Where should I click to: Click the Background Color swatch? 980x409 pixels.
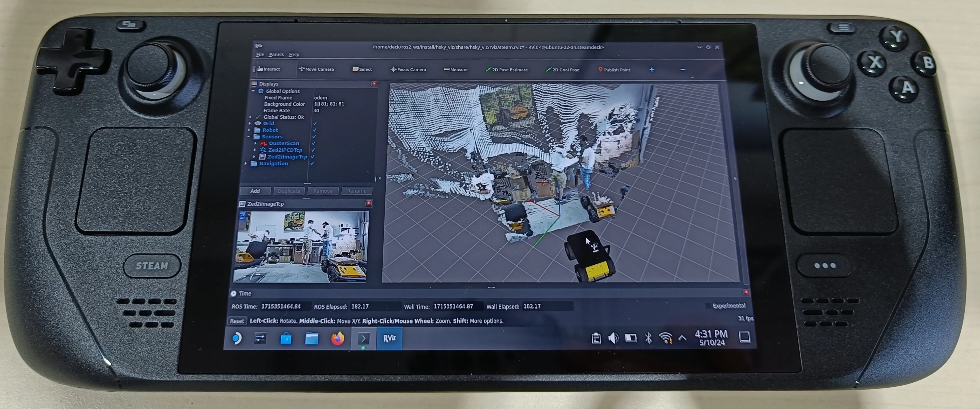pos(317,104)
